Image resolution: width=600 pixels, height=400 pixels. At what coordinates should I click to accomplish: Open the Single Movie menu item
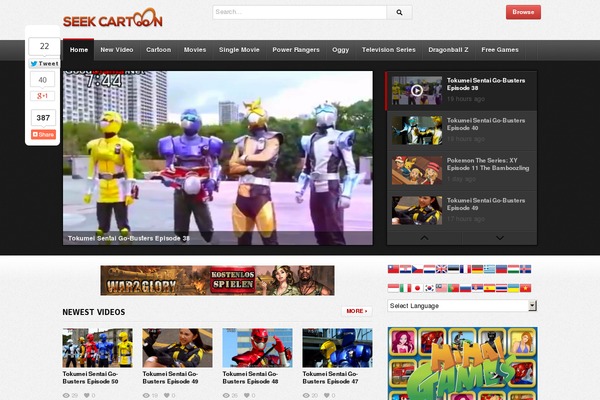pos(239,50)
